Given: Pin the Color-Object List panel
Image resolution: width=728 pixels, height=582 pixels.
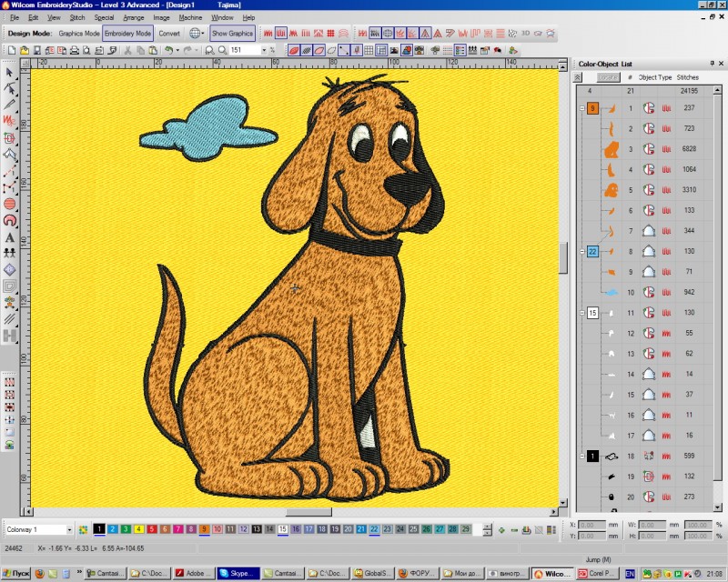Looking at the screenshot, I should 713,63.
